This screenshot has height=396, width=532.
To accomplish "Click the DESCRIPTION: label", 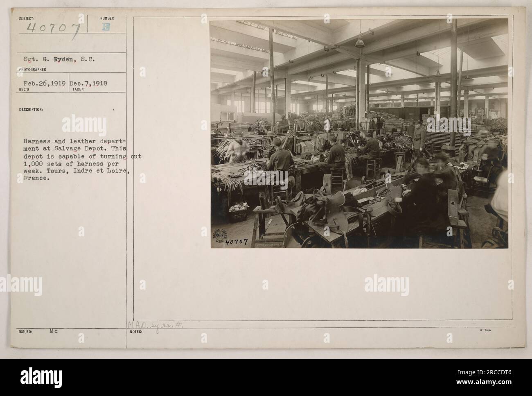I will (x=31, y=109).
